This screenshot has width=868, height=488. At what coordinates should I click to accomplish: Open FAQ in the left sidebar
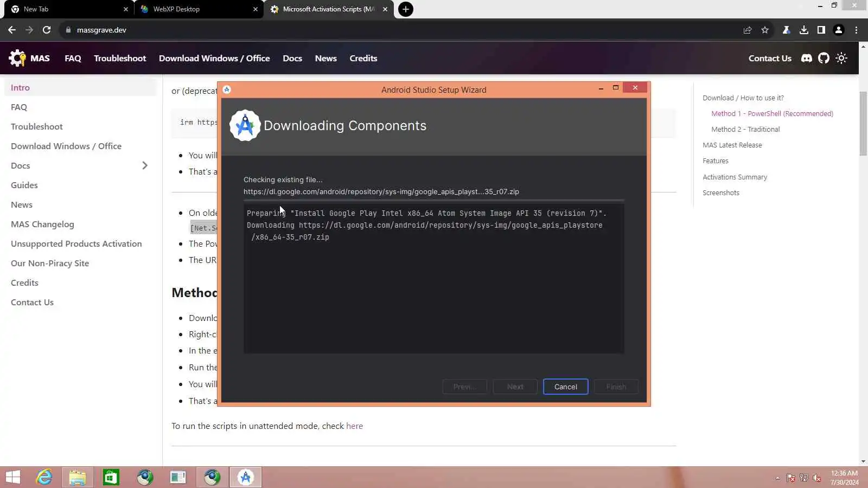tap(80, 107)
